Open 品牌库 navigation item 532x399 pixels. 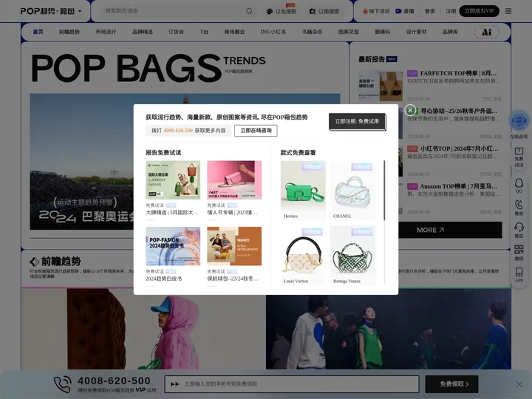[450, 32]
